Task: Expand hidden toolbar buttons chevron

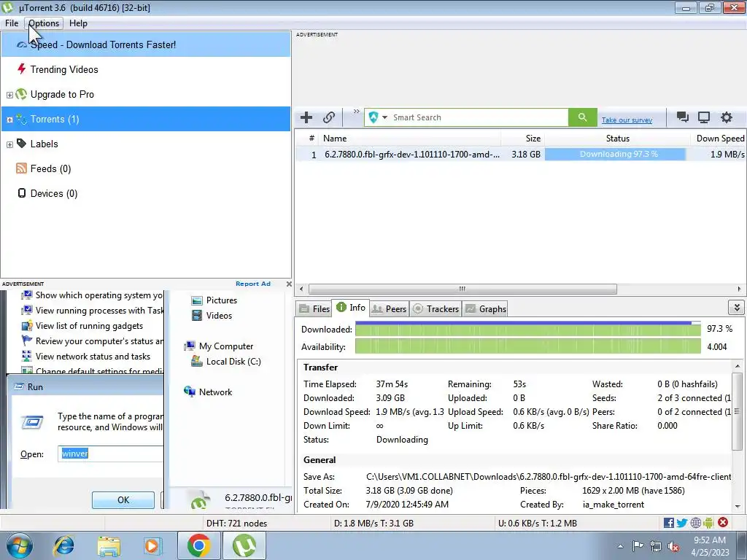Action: pyautogui.click(x=356, y=112)
